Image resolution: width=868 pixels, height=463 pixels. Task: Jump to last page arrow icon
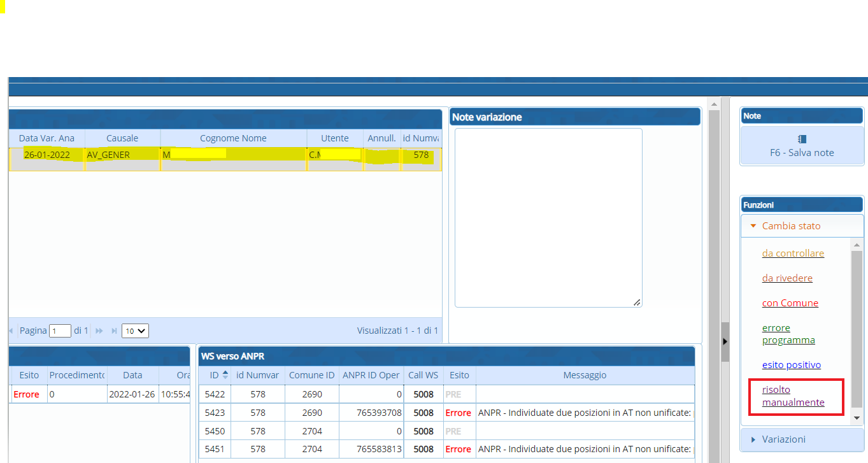[x=114, y=331]
